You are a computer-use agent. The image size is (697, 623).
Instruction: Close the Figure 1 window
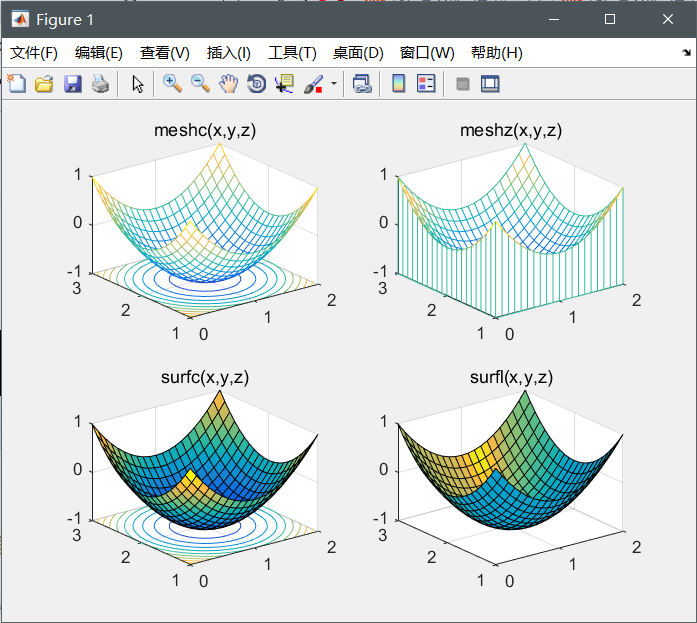pos(668,19)
